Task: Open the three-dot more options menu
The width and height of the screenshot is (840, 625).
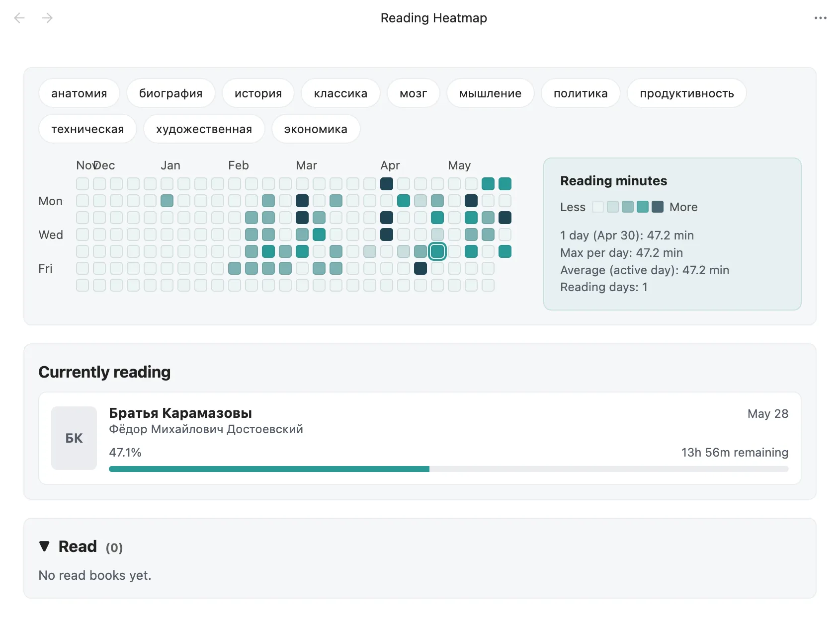Action: pos(820,18)
